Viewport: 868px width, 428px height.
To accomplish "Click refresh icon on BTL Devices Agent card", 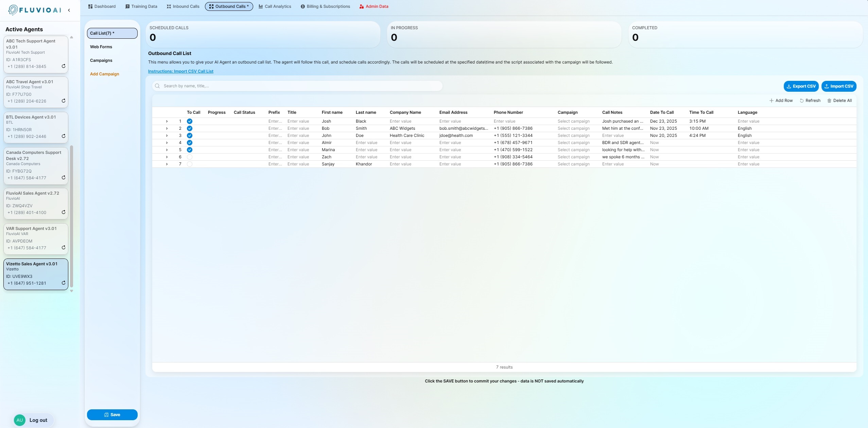I will click(x=63, y=136).
